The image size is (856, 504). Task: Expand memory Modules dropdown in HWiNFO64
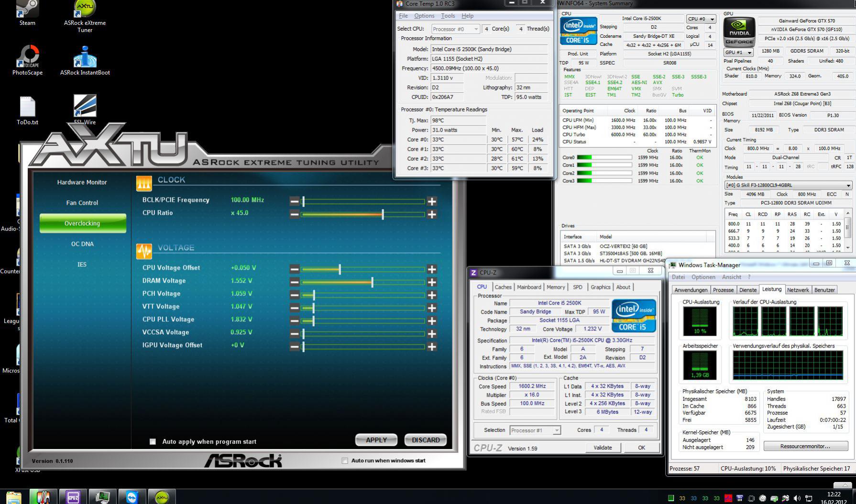point(788,185)
